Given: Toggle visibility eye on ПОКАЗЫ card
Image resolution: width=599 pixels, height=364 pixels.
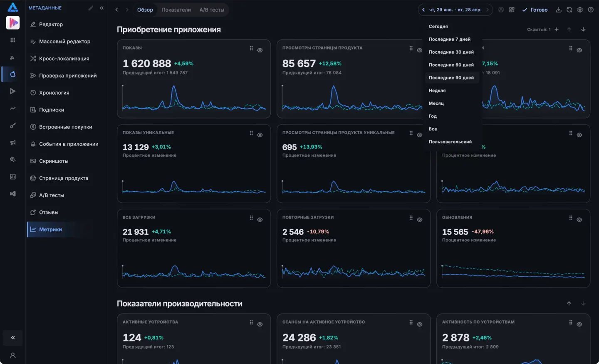Looking at the screenshot, I should point(260,50).
